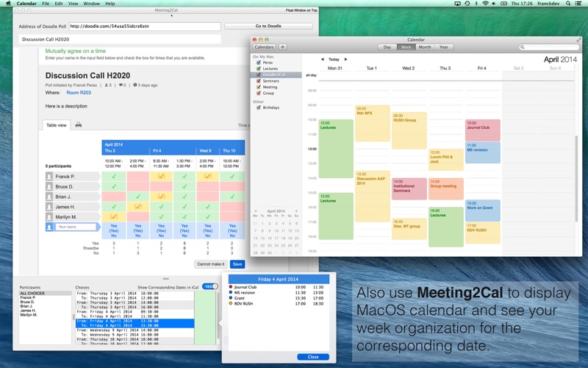Close the Friday 4 April 2014 popup
Viewport: 588px width, 368px height.
point(313,357)
